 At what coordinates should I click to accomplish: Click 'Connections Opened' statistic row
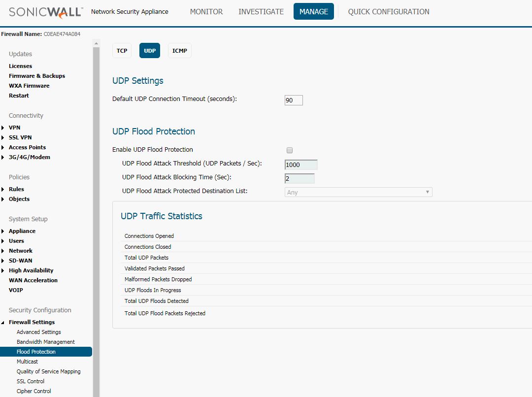[327, 236]
